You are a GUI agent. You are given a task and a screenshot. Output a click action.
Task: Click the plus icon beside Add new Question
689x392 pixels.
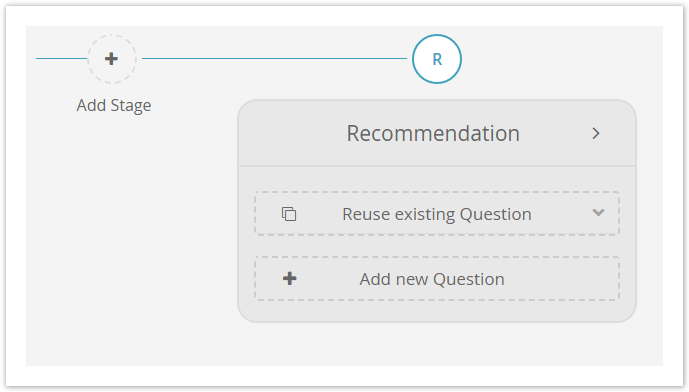tap(290, 279)
